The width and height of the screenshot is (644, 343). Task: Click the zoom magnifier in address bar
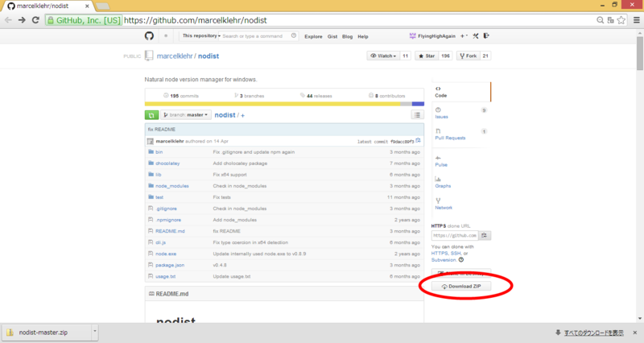coord(600,20)
